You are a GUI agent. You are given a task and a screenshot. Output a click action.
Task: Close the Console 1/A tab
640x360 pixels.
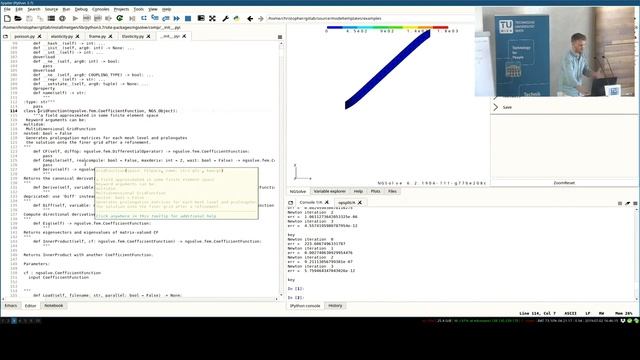(x=327, y=202)
